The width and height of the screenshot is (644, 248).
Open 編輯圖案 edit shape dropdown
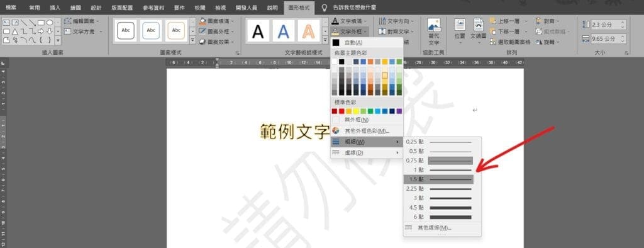pos(81,21)
